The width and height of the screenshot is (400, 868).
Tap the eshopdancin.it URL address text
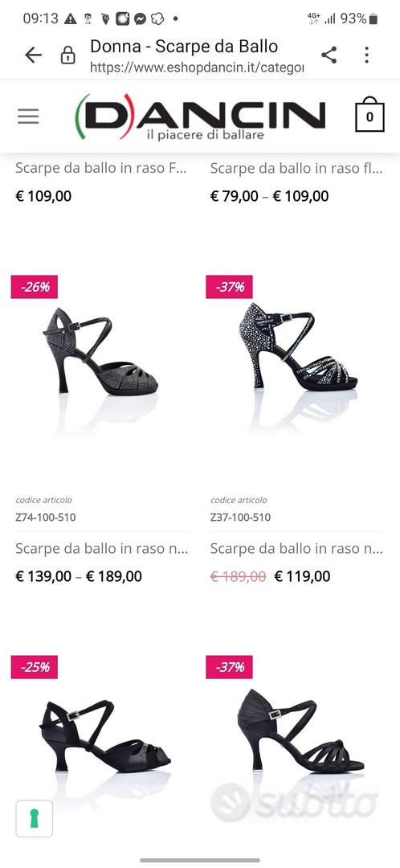197,68
